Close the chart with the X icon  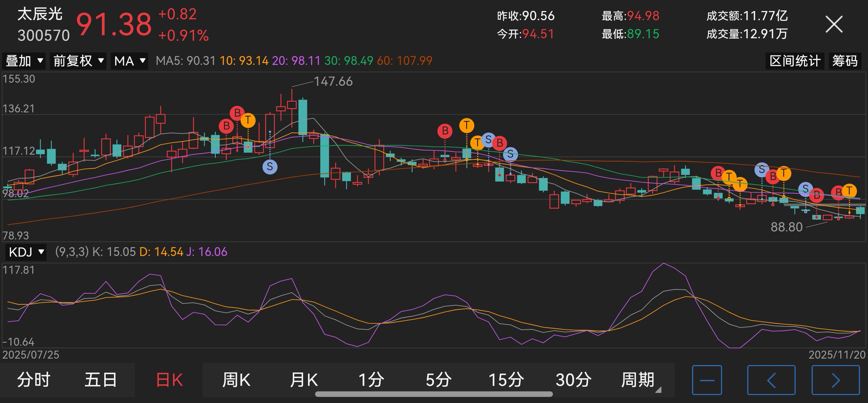pyautogui.click(x=834, y=24)
